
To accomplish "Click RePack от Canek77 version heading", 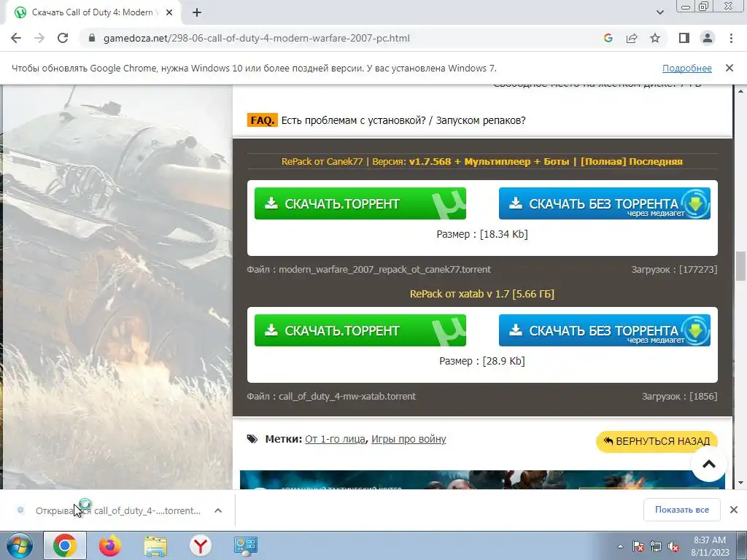I will tap(481, 161).
